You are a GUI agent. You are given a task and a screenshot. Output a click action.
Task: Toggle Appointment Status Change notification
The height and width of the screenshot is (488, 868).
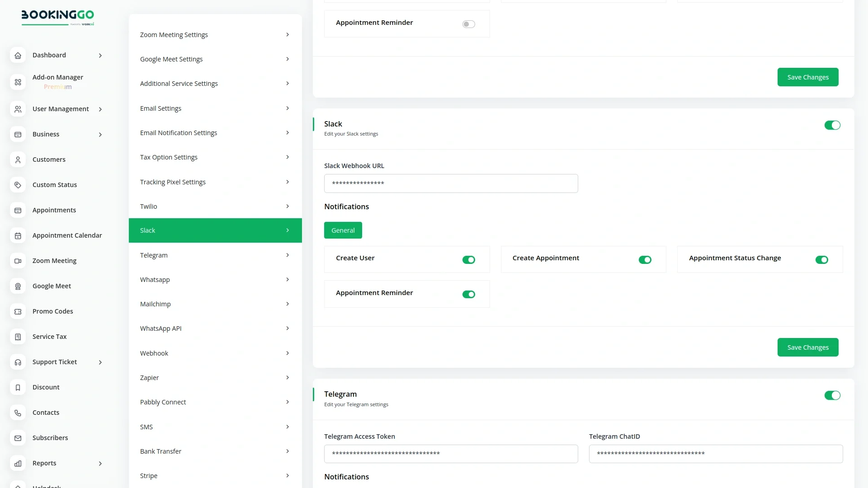click(821, 260)
